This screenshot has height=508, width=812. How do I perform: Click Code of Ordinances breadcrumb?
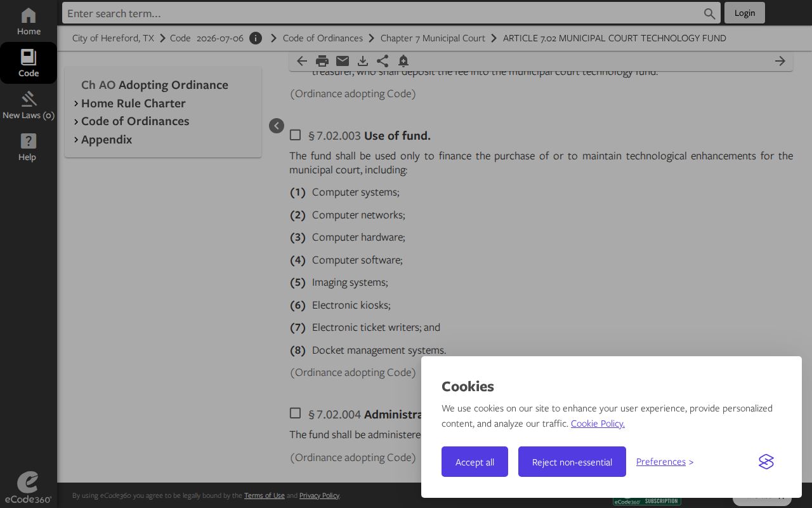(x=323, y=38)
